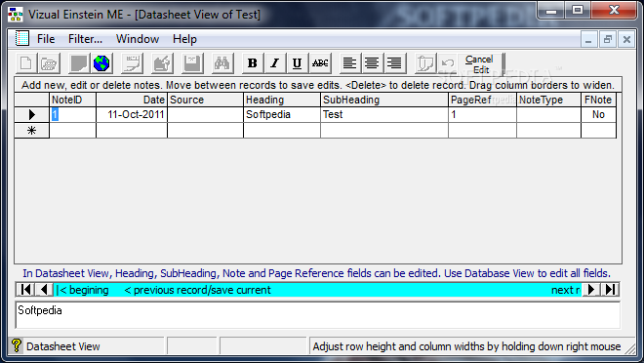Image resolution: width=644 pixels, height=363 pixels.
Task: Open the Help menu
Action: point(184,39)
